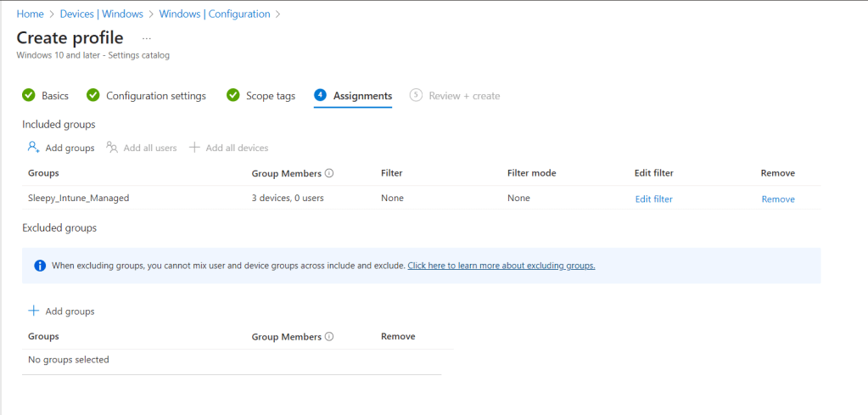Click the plus icon under Excluded groups
This screenshot has height=415, width=868.
(x=34, y=311)
